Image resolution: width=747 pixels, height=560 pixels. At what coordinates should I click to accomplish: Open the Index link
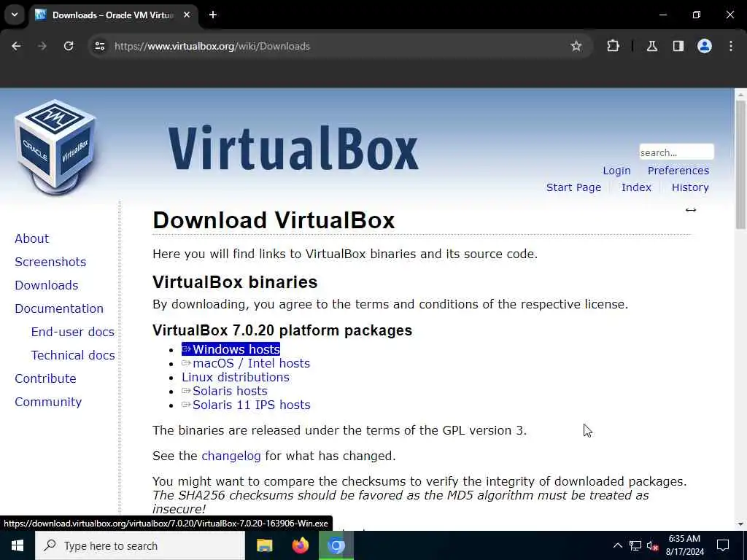[636, 187]
